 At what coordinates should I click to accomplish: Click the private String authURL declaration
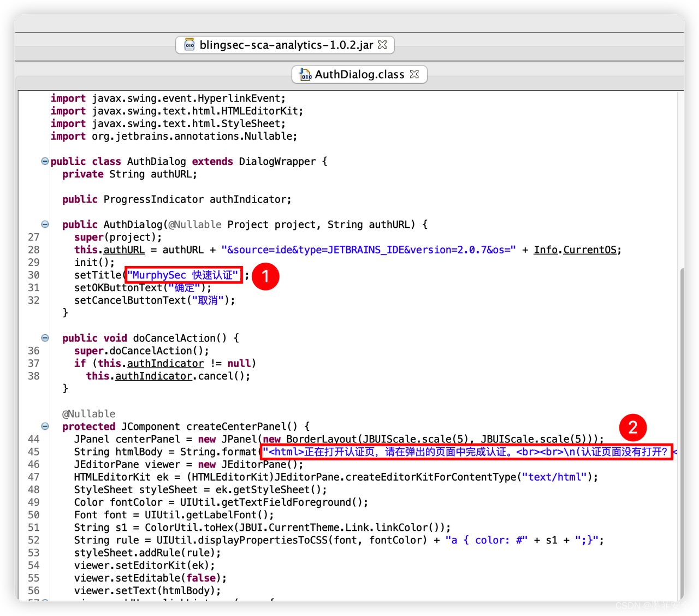(x=129, y=174)
